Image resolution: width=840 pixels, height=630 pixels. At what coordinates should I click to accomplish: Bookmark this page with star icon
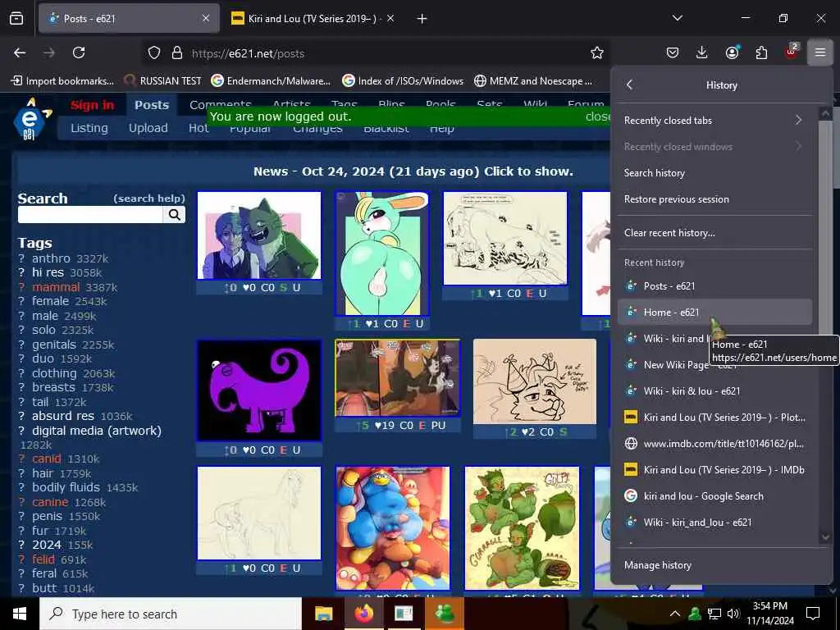point(597,52)
